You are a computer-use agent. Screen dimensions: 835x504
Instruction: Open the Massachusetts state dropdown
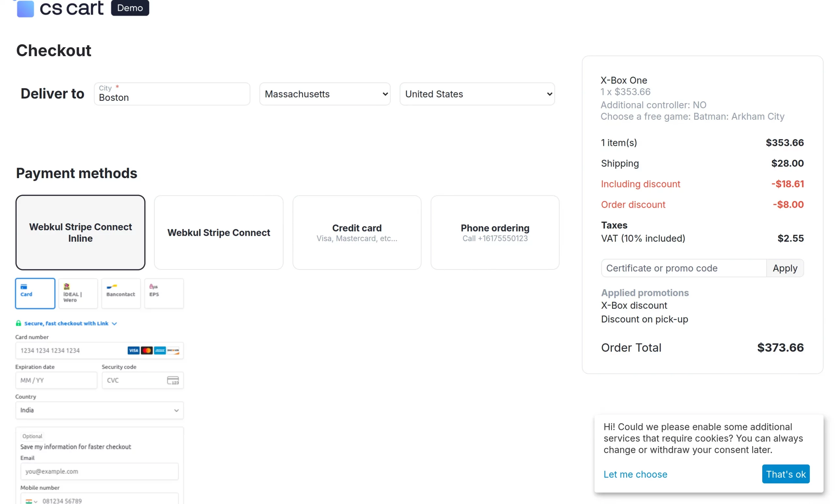(x=325, y=94)
